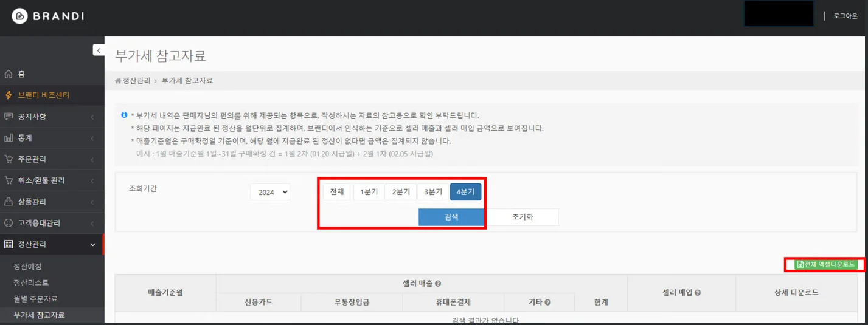Click help icon next to 셀러 매출
Screen dimensions: 868x325
pyautogui.click(x=438, y=284)
